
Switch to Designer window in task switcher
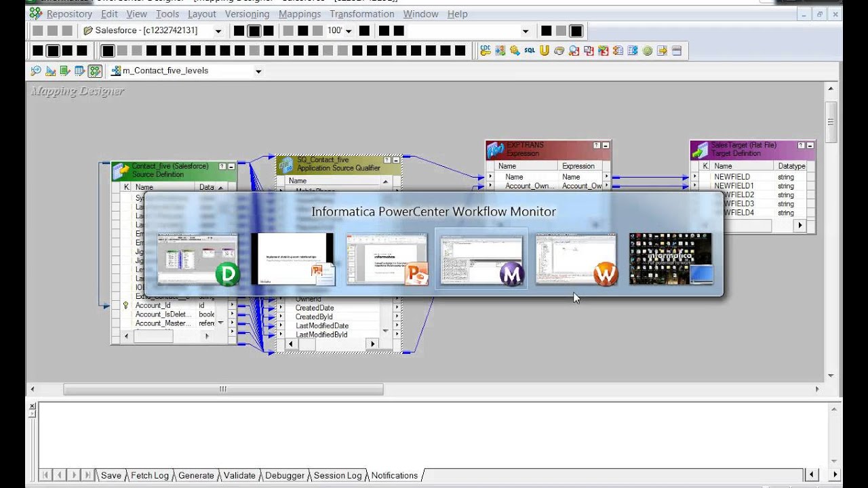[198, 260]
